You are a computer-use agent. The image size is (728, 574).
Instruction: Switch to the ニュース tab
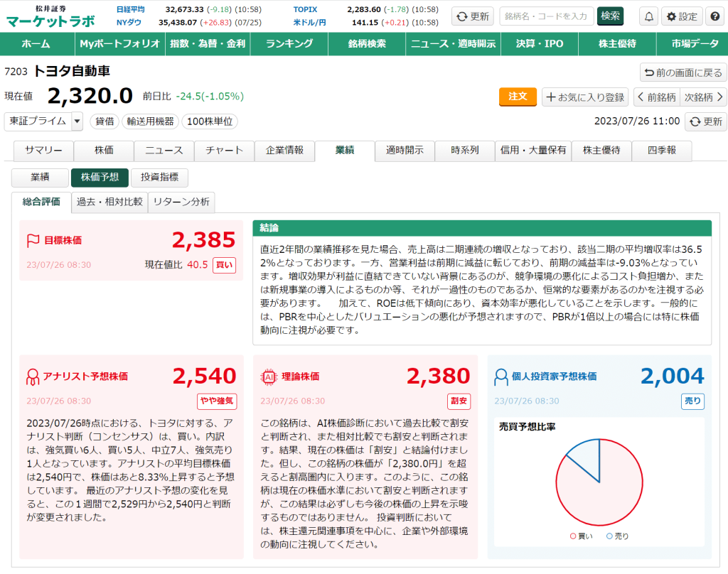point(164,151)
